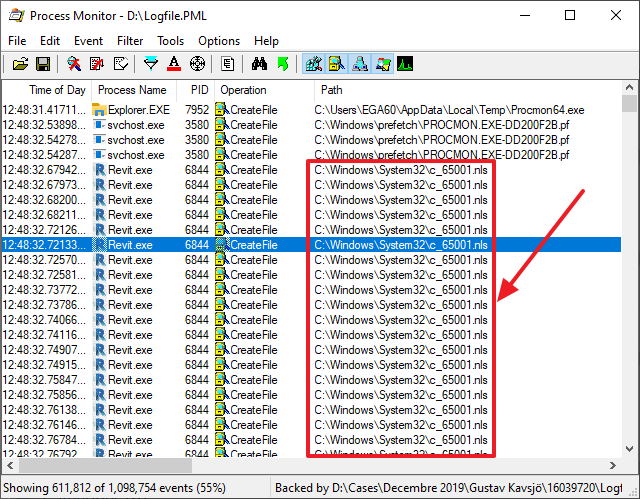Select the Revit.exe row at 12:48:32.67942
Screen dimensions: 640x499
click(x=311, y=170)
